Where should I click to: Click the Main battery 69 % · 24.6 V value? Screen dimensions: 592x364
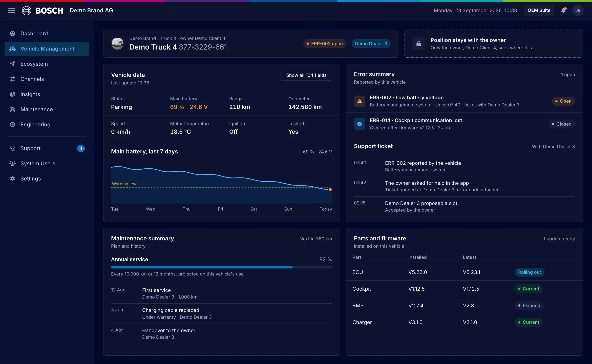click(189, 107)
